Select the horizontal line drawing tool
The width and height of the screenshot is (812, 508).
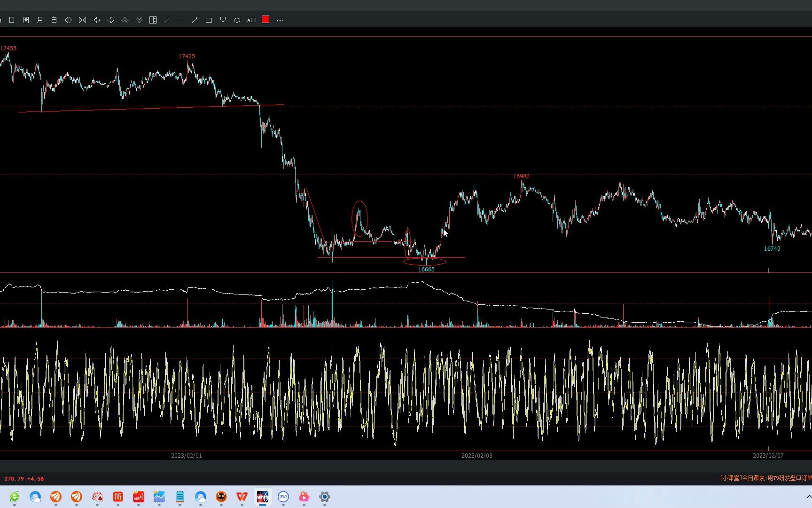[x=181, y=20]
